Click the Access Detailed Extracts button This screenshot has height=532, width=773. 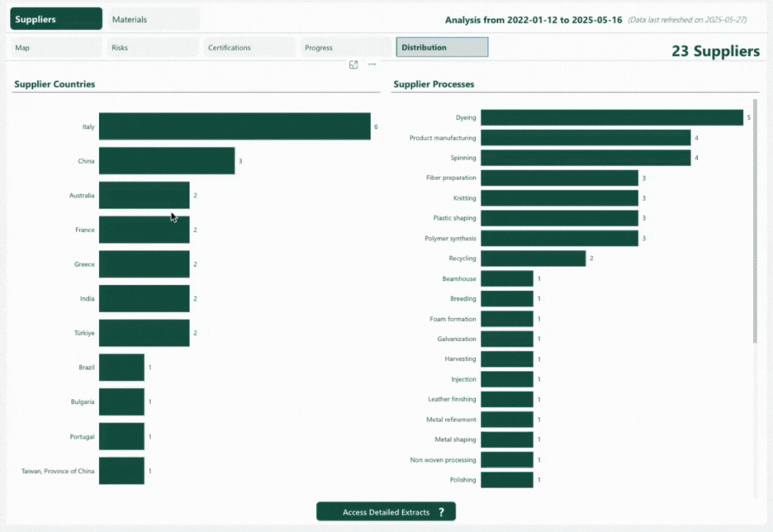(x=386, y=512)
